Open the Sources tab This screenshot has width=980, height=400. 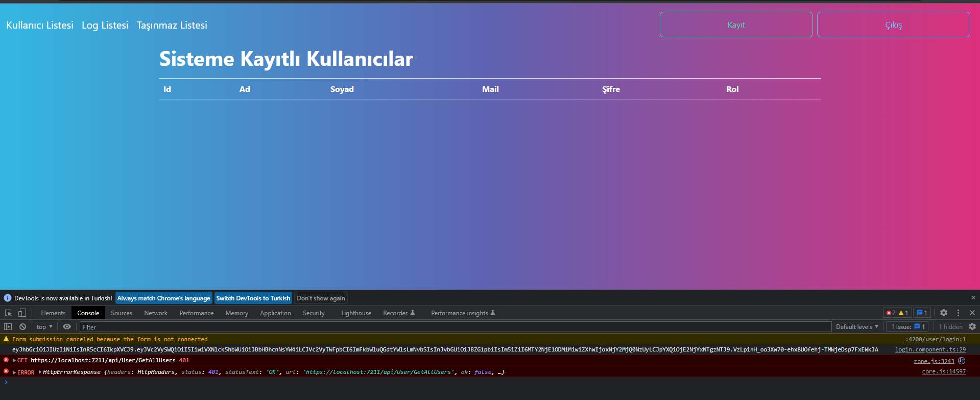(122, 313)
